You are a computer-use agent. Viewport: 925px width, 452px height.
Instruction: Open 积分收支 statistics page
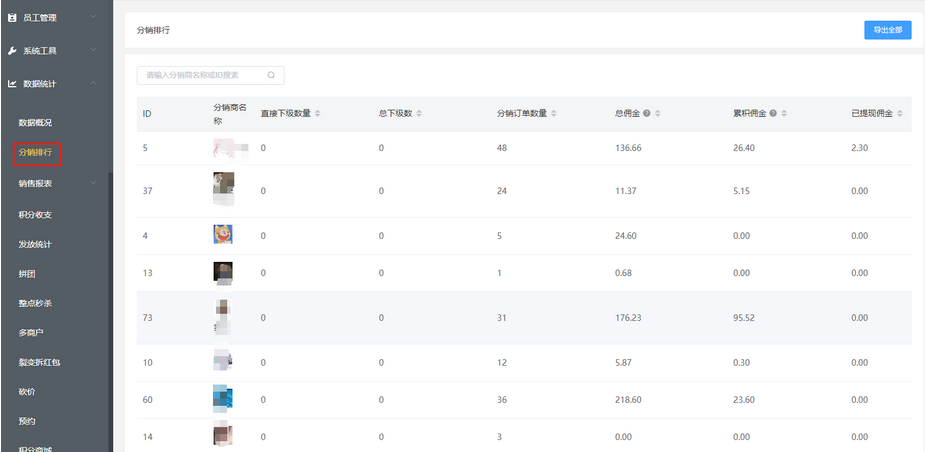click(x=35, y=214)
